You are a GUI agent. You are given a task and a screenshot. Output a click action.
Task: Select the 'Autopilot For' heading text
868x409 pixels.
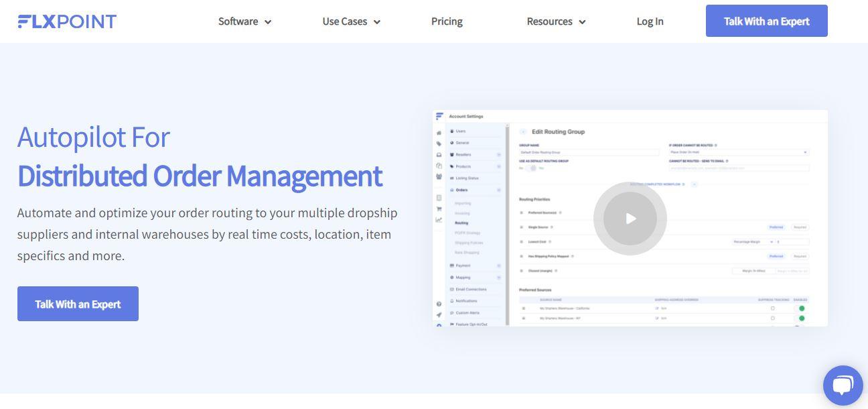click(94, 137)
